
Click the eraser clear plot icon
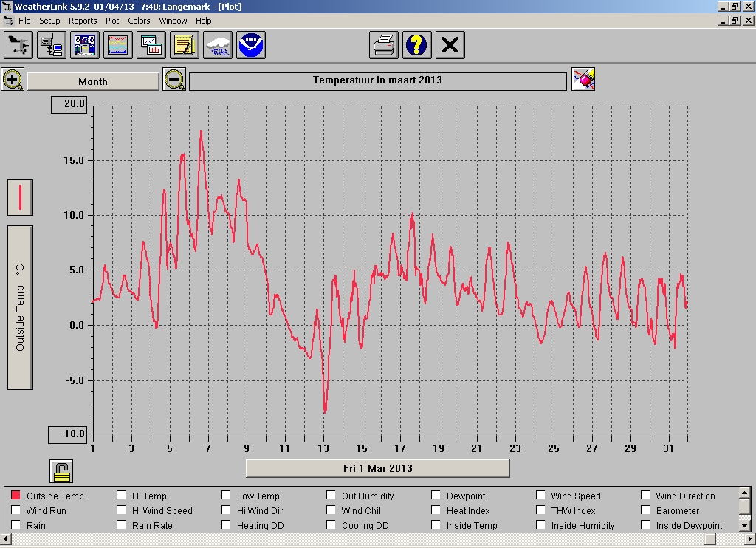(x=583, y=79)
